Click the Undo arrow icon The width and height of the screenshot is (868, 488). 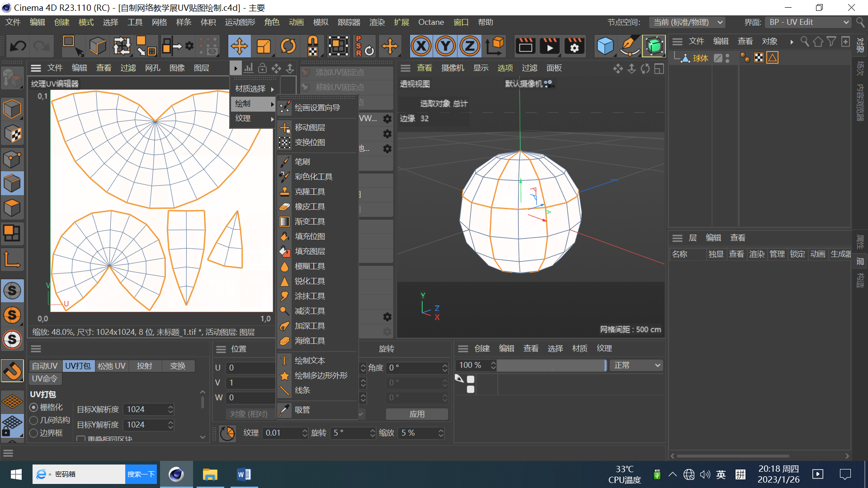(18, 46)
